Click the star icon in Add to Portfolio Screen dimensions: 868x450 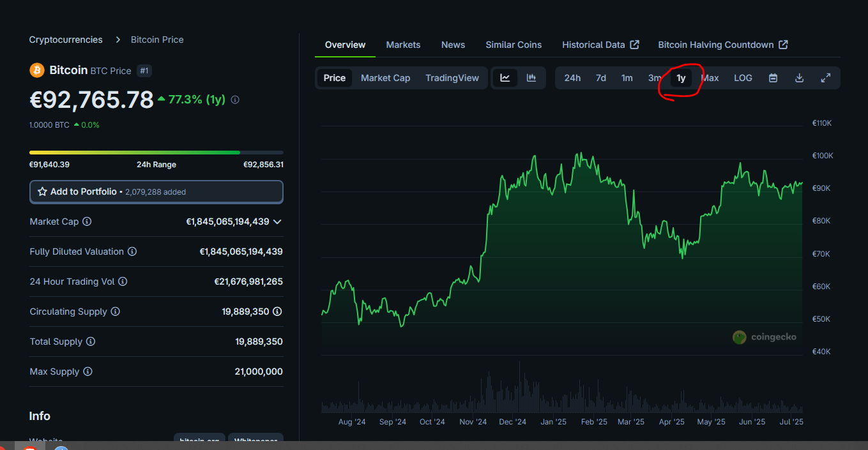43,191
